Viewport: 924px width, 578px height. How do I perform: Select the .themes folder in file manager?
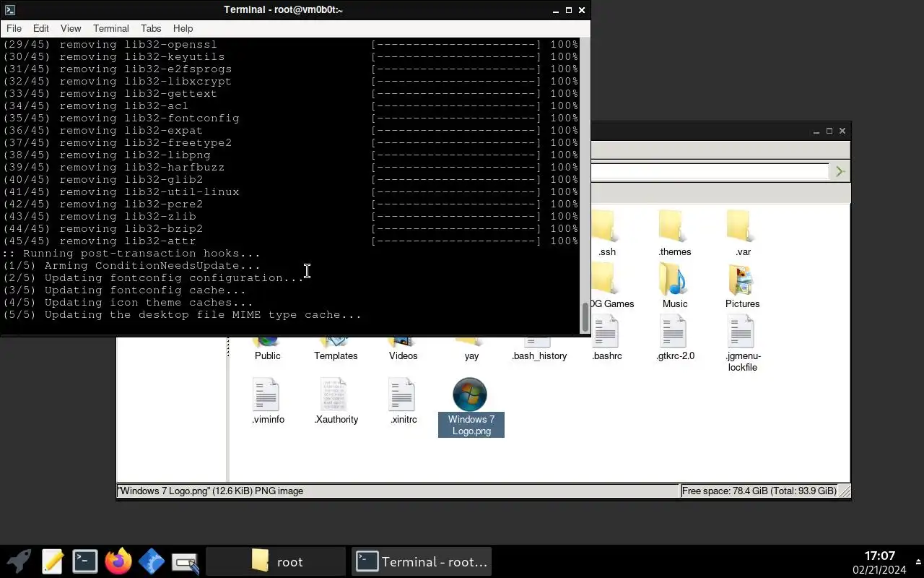point(675,233)
